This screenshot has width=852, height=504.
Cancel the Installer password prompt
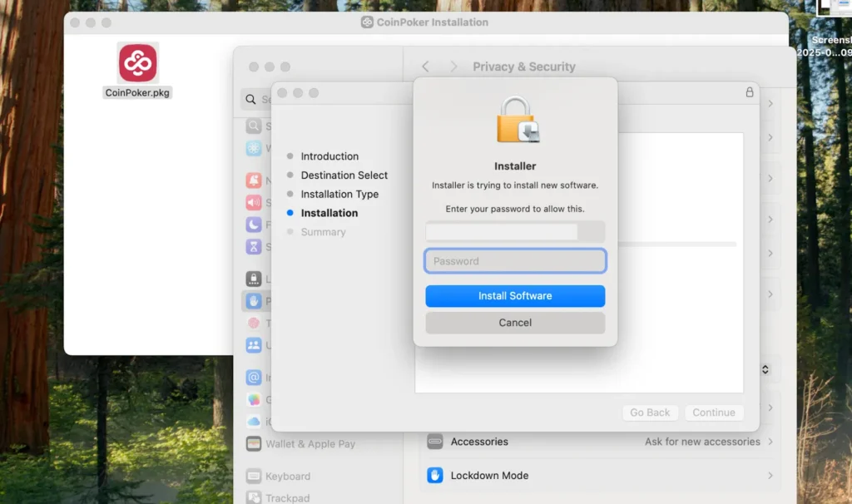pos(515,323)
